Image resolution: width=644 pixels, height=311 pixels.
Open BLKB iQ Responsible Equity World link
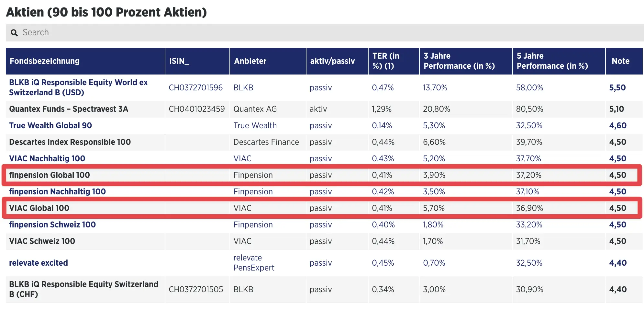[78, 87]
